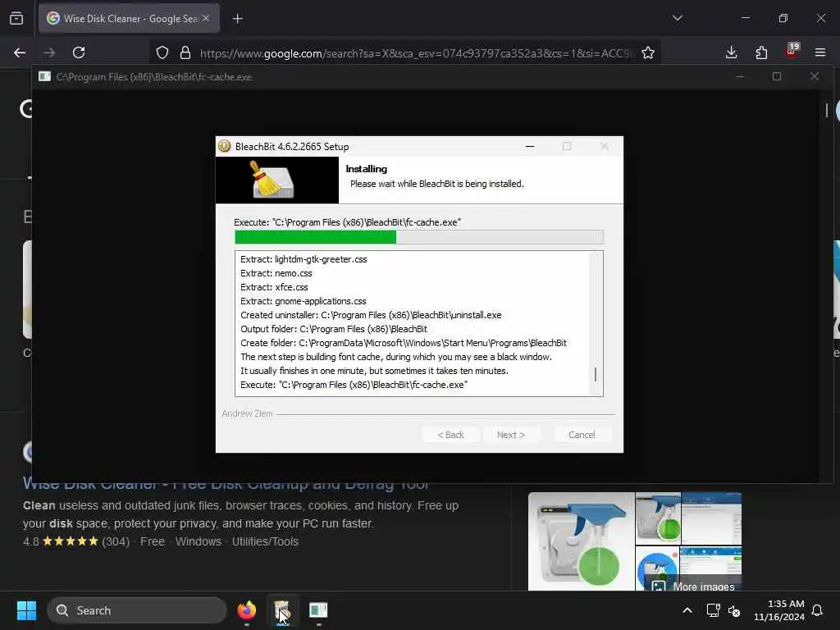Reload the page in Firefox
The height and width of the screenshot is (630, 840).
click(79, 52)
